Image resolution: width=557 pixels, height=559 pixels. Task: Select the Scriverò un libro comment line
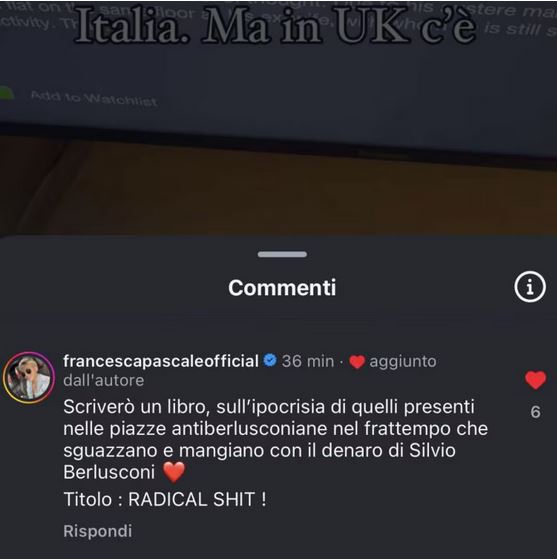pyautogui.click(x=269, y=407)
